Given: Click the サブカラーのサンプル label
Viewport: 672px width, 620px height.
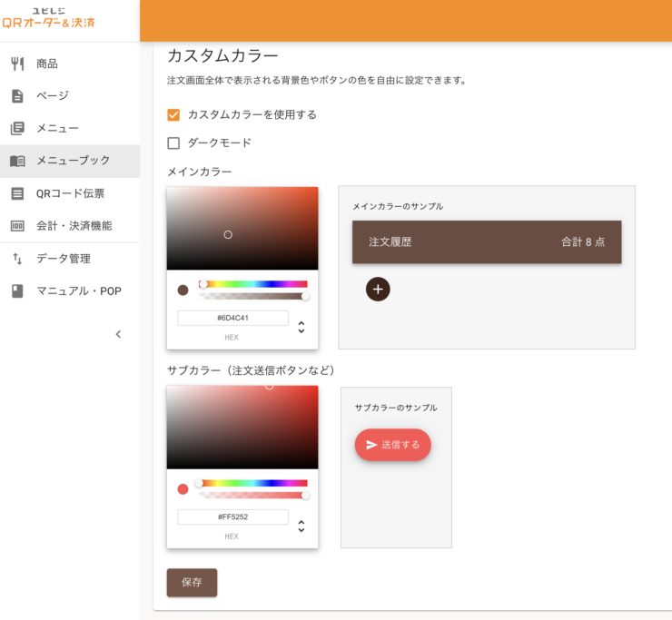Looking at the screenshot, I should (396, 408).
